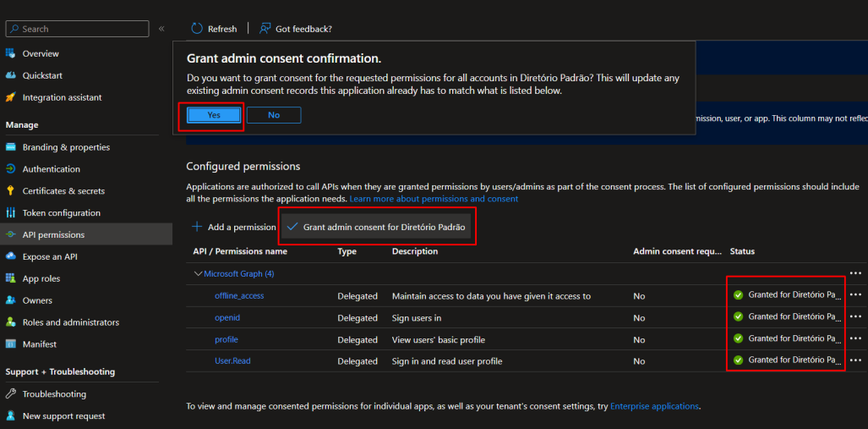Sort by the API / Permissions name column
The image size is (868, 429).
click(240, 251)
